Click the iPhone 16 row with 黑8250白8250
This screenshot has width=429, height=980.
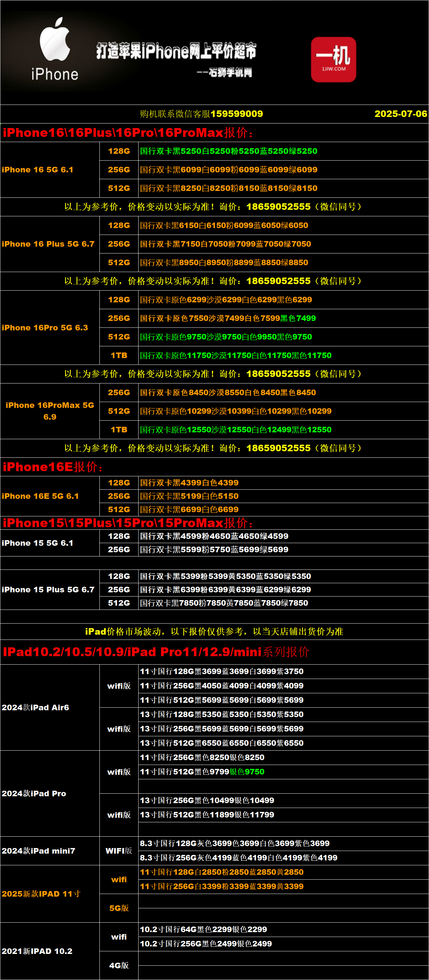284,188
